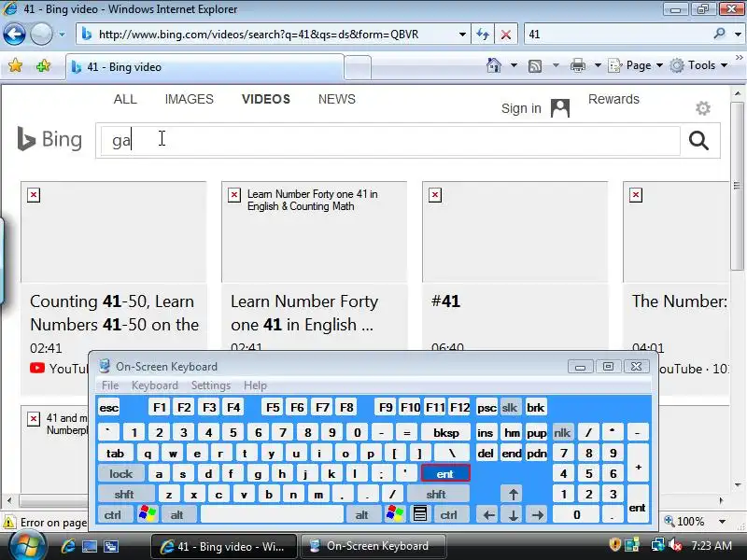Image resolution: width=747 pixels, height=560 pixels.
Task: Toggle the left ctrl key
Action: 113,515
